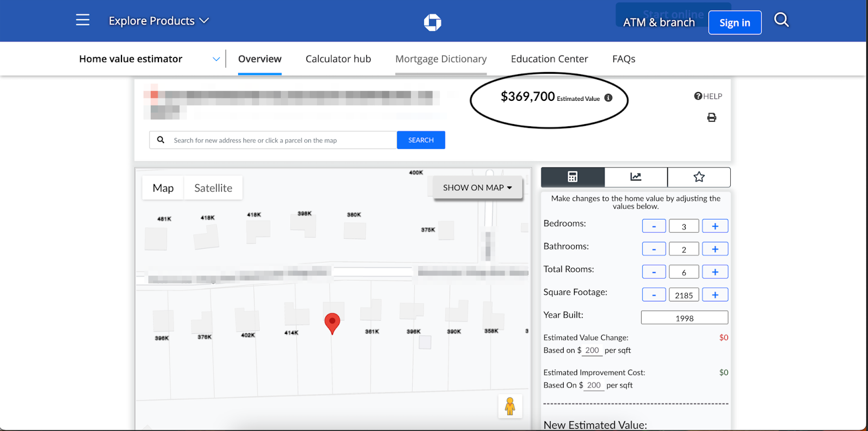Switch to the trend chart tab icon
Screen dimensions: 868x431
pos(636,177)
